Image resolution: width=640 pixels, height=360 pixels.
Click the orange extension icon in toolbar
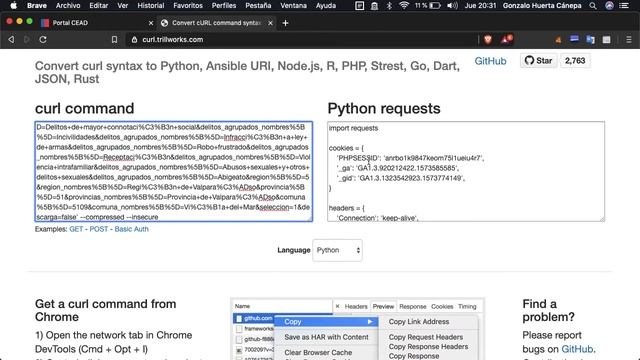tap(558, 40)
